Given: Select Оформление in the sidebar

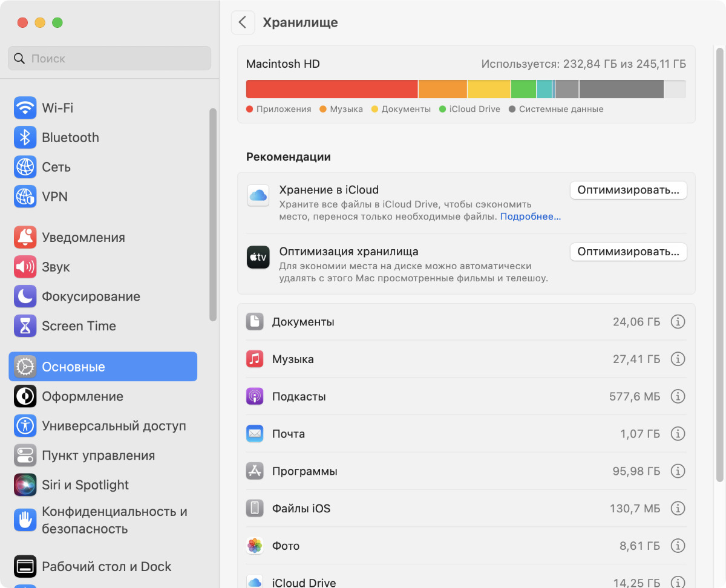Looking at the screenshot, I should pos(82,397).
